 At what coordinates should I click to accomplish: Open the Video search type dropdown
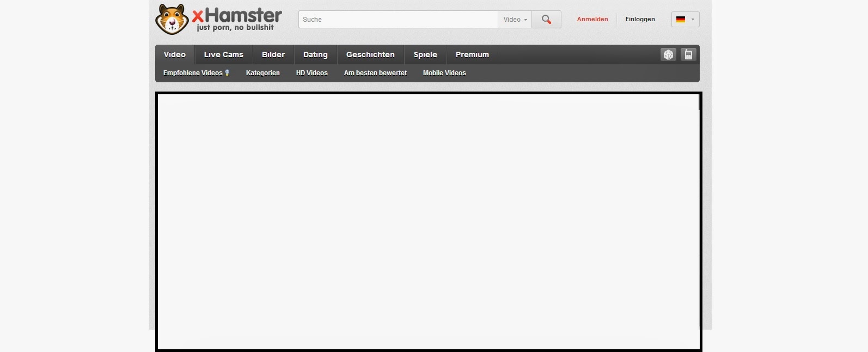click(515, 20)
